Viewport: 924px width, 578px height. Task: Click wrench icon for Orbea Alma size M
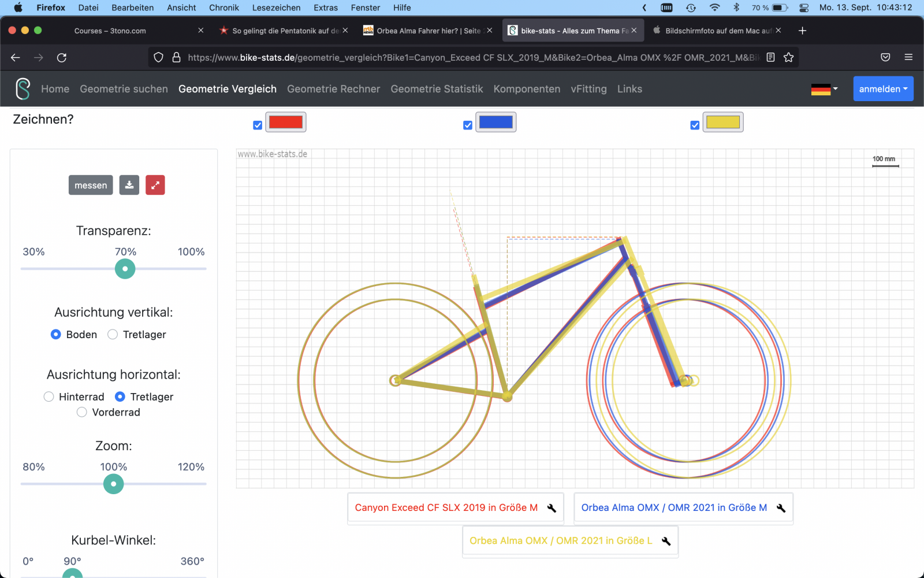781,508
